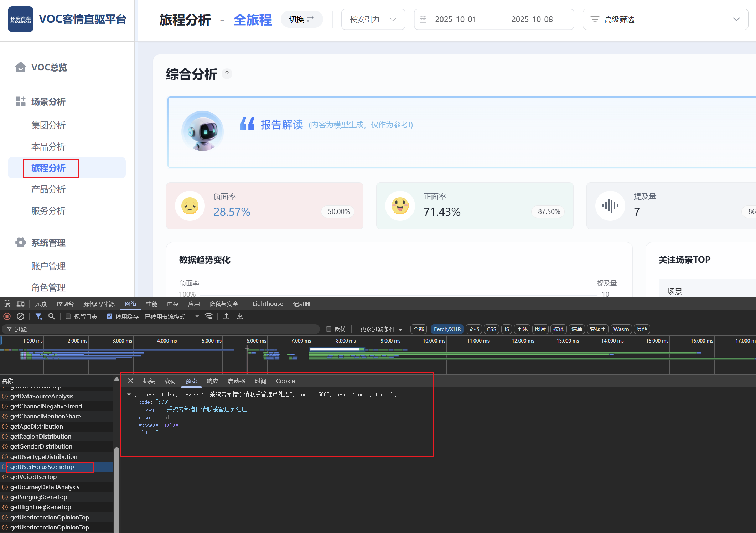This screenshot has width=756, height=533.
Task: Click the import HAR upload icon
Action: tap(226, 316)
